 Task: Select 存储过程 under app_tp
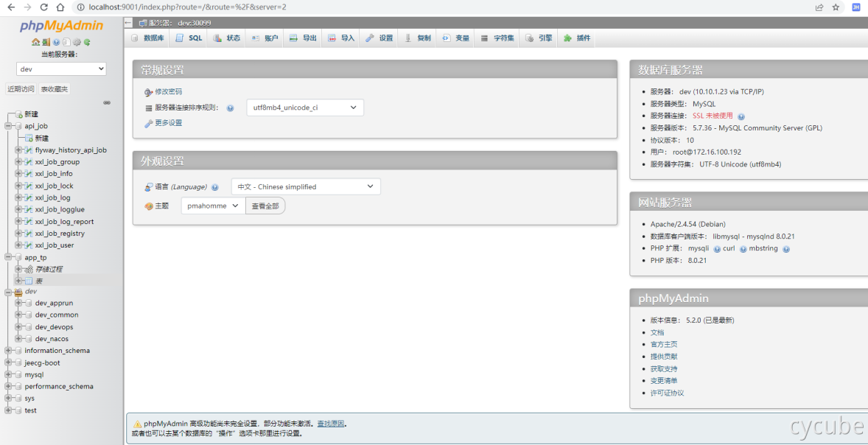tap(49, 269)
